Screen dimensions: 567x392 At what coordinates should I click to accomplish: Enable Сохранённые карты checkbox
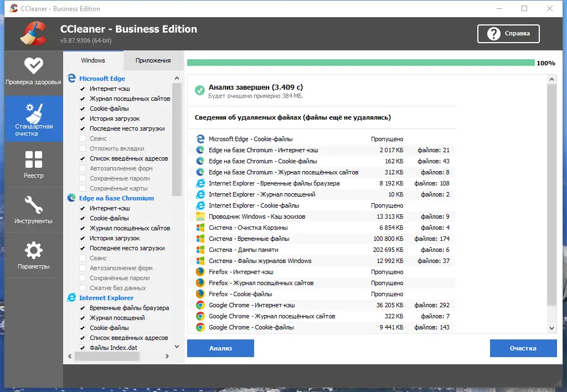click(x=83, y=188)
